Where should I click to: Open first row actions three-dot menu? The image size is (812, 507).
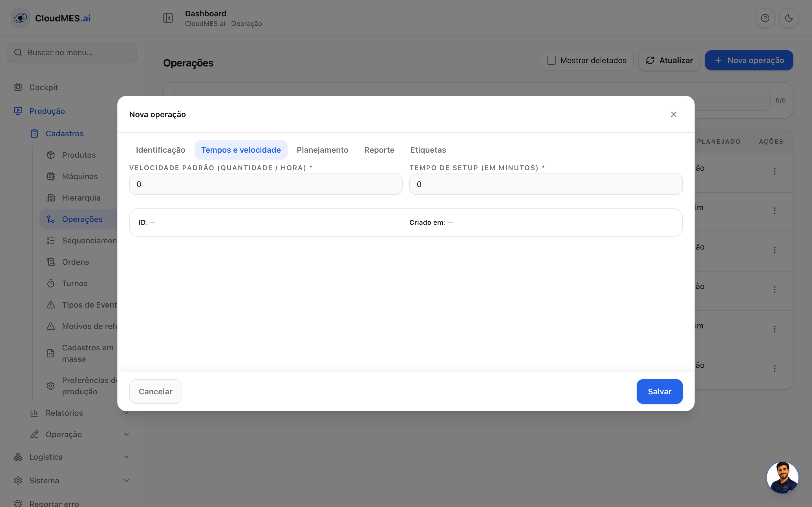point(775,171)
